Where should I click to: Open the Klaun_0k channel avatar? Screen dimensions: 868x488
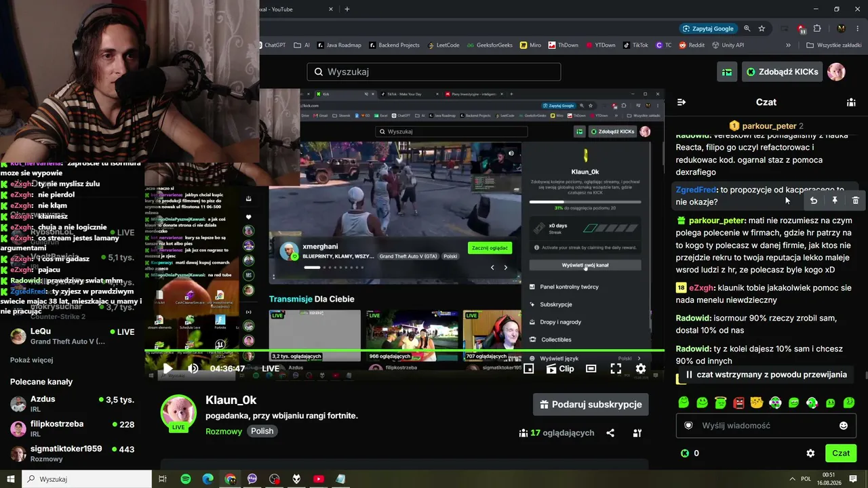point(178,413)
